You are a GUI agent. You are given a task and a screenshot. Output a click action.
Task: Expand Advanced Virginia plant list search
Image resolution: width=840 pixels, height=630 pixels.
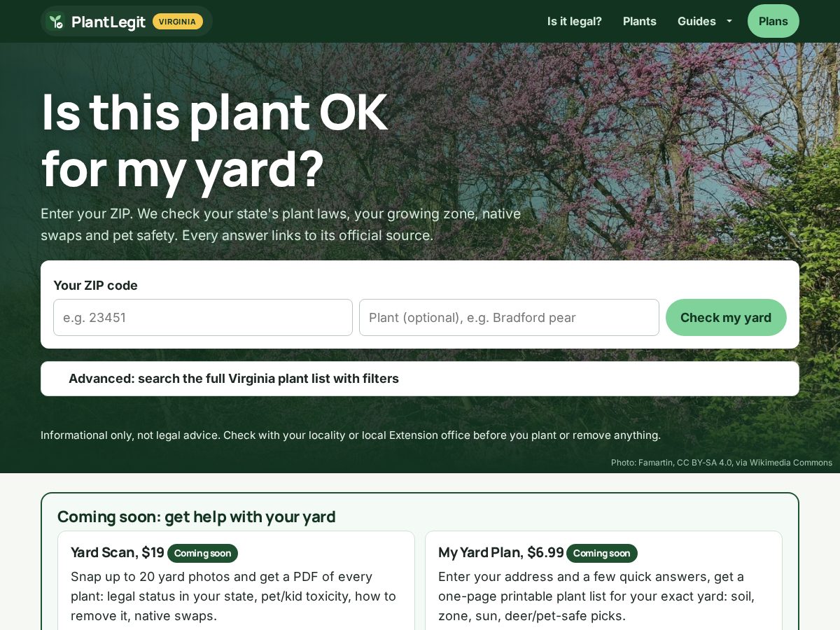[x=420, y=379]
